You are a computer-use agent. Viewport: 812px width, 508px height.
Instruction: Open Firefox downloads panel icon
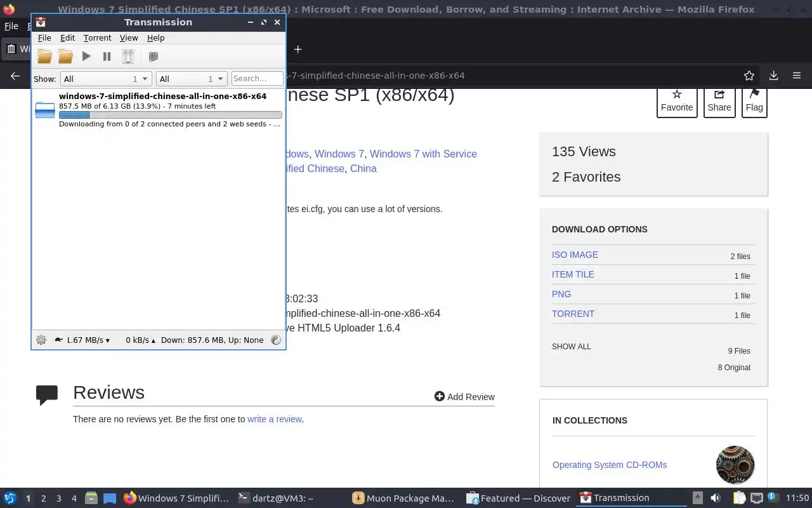tap(773, 76)
